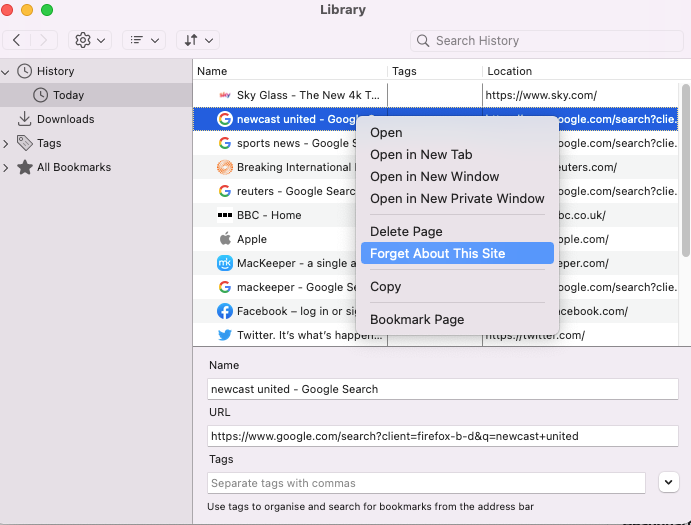This screenshot has height=525, width=691.
Task: Click the Apple logo favicon
Action: click(x=225, y=238)
